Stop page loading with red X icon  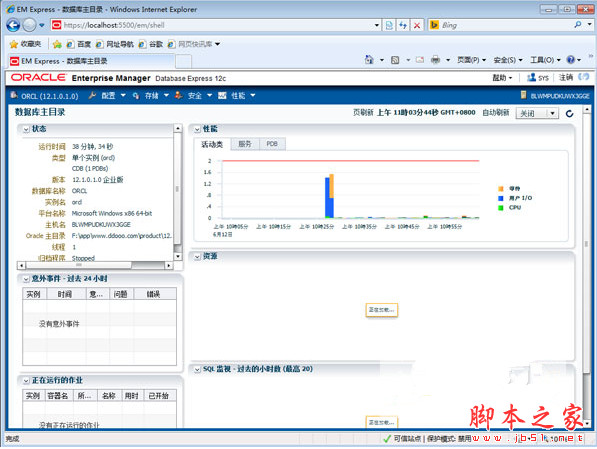pos(417,26)
